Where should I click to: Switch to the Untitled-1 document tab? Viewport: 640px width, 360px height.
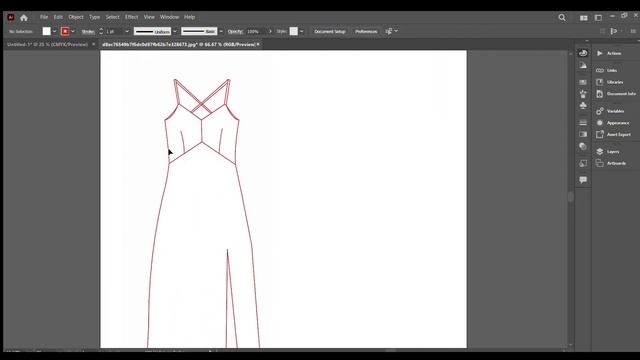pos(47,44)
